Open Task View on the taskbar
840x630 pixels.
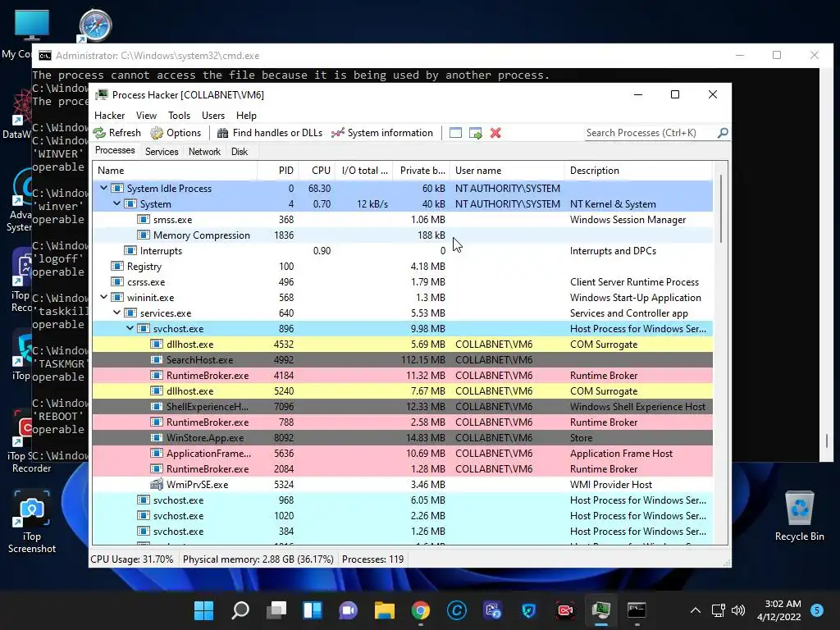click(276, 610)
